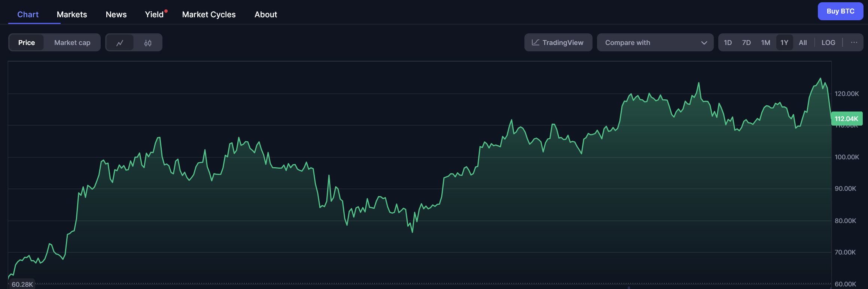Click the 112.04K current price label
868x289 pixels.
[x=847, y=119]
